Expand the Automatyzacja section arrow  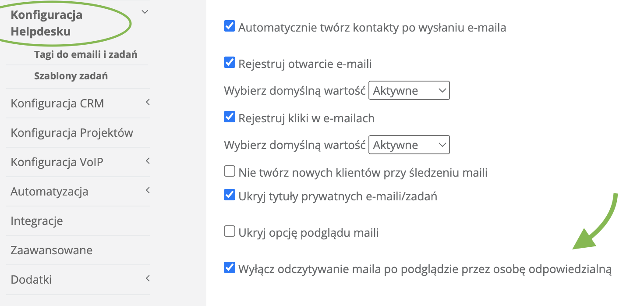tap(148, 190)
